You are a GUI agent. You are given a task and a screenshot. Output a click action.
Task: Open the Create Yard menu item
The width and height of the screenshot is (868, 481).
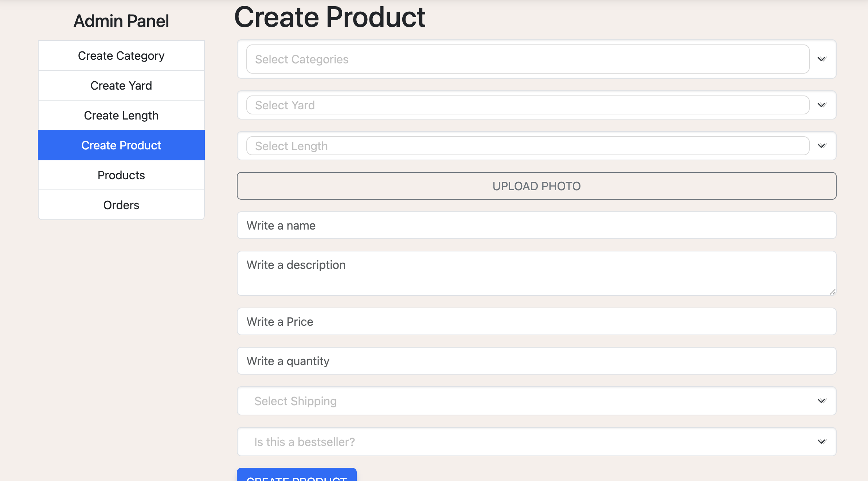coord(121,86)
